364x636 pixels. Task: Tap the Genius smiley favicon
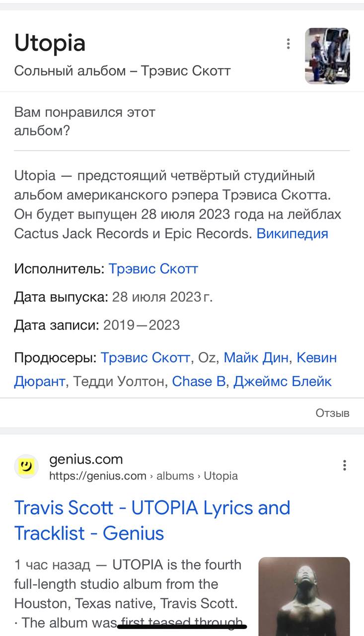tap(26, 466)
